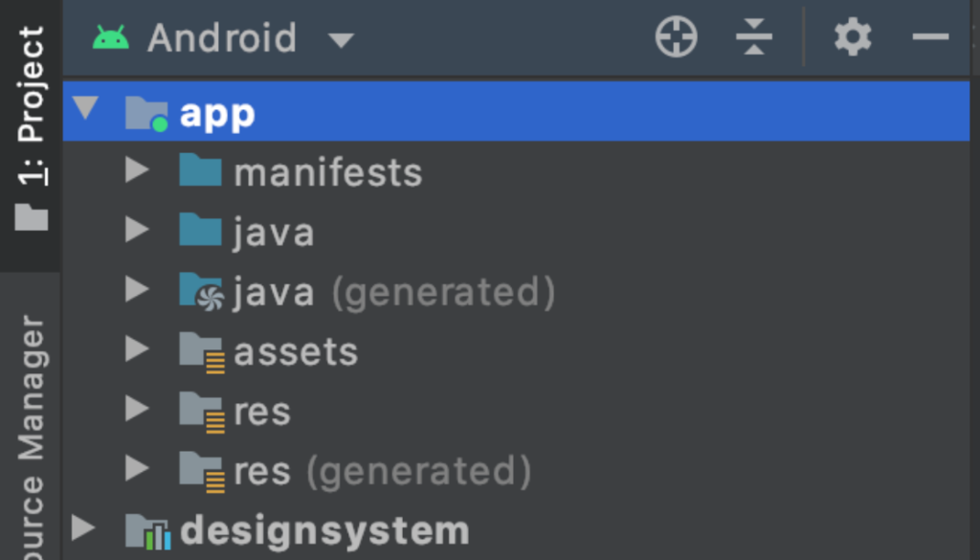
Task: Expand the assets folder arrow
Action: click(137, 348)
